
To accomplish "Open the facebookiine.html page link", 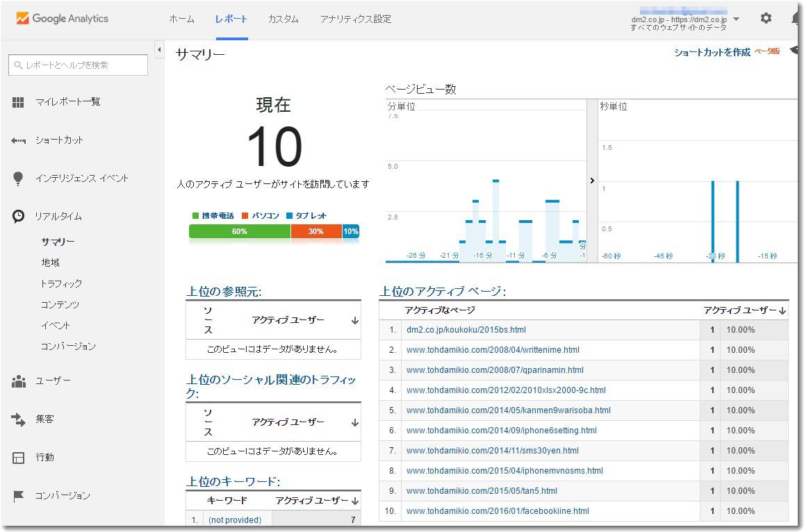I will point(498,511).
